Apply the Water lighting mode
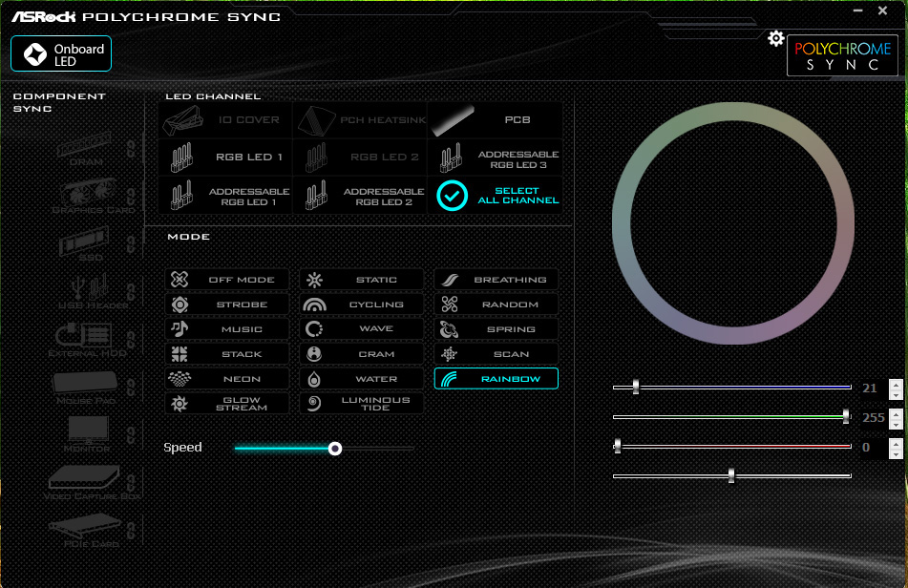 pyautogui.click(x=361, y=379)
